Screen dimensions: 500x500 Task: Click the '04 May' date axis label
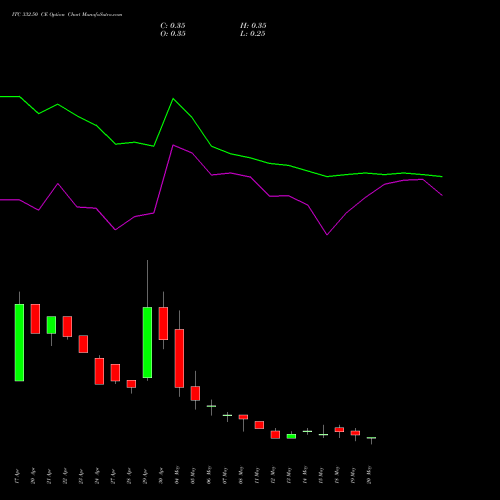(177, 475)
